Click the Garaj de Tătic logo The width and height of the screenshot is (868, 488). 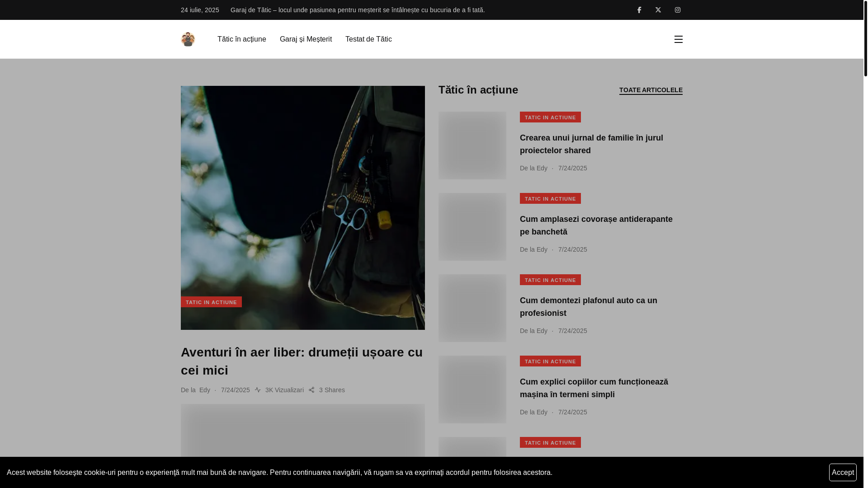tap(188, 39)
